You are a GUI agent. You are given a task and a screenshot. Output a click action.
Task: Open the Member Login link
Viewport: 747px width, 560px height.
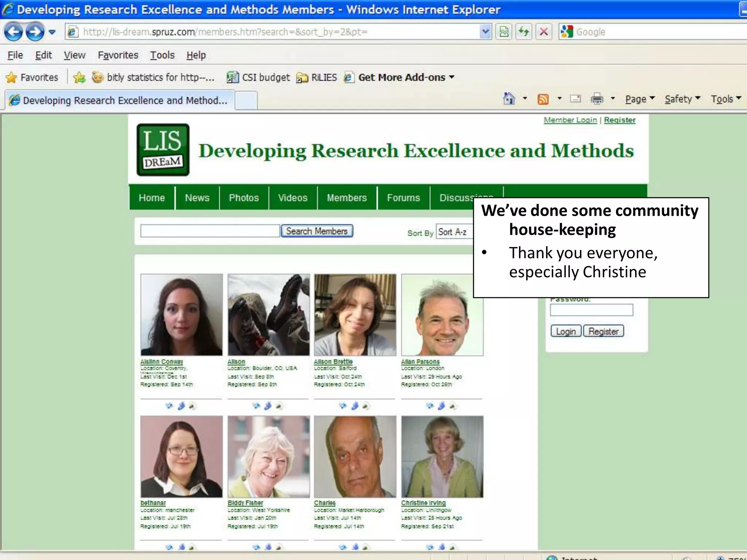coord(570,120)
